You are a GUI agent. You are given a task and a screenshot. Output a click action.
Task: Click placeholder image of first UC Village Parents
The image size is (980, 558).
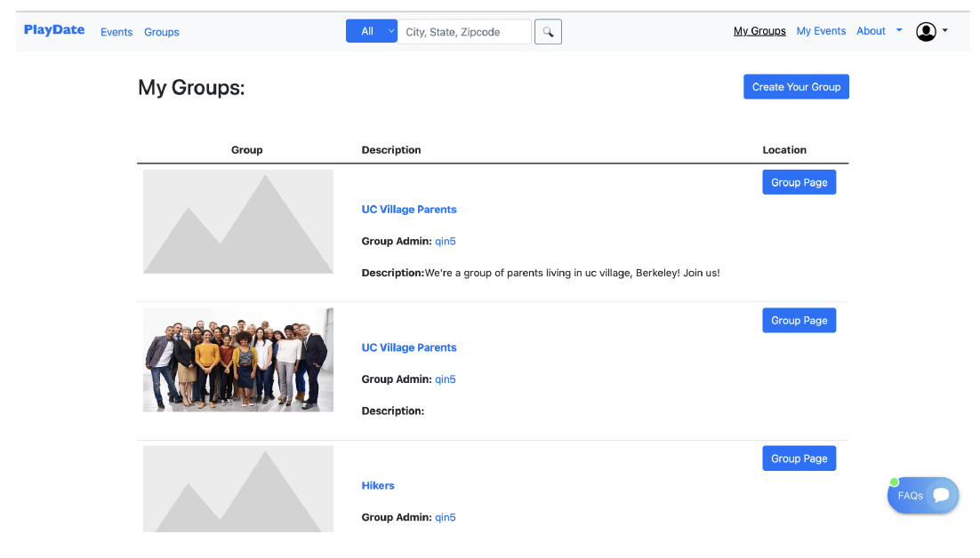pyautogui.click(x=238, y=221)
